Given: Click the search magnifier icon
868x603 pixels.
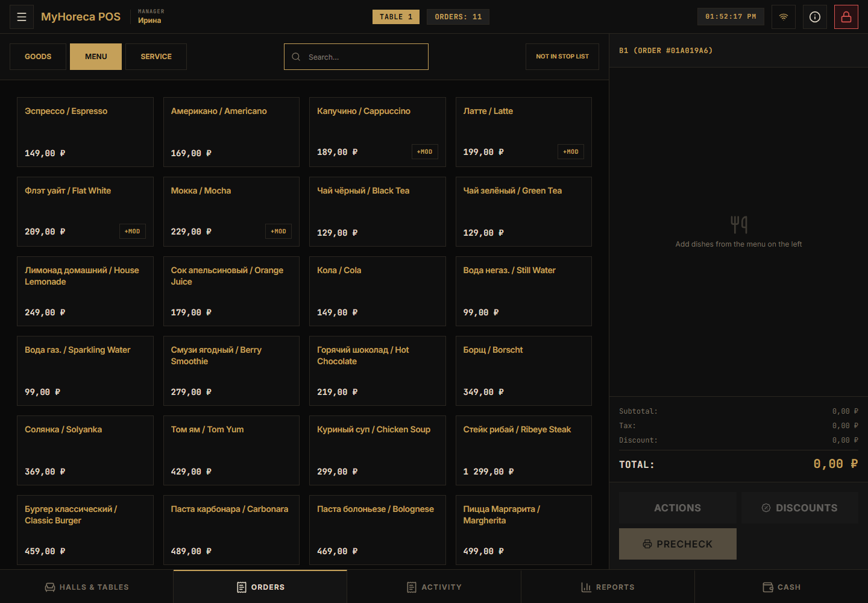Looking at the screenshot, I should pyautogui.click(x=296, y=57).
